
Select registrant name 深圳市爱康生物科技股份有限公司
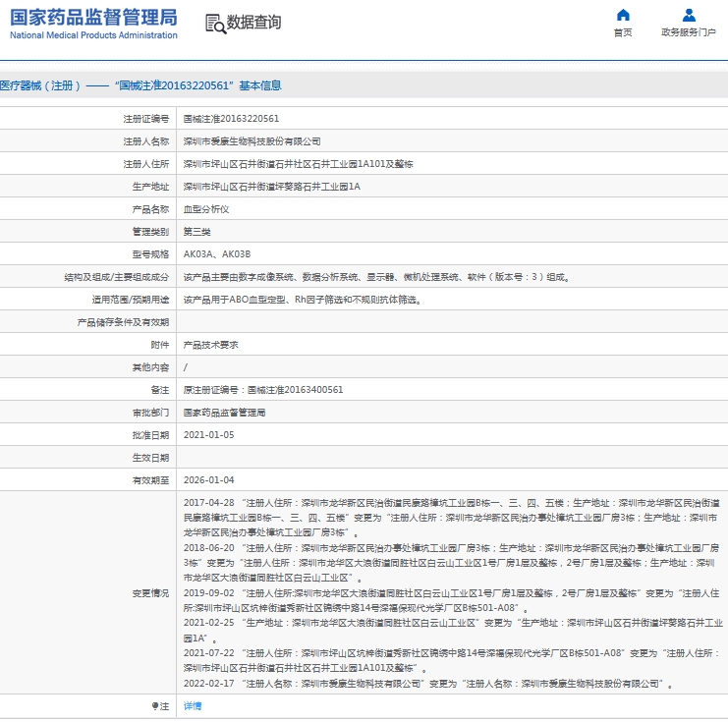(x=252, y=141)
